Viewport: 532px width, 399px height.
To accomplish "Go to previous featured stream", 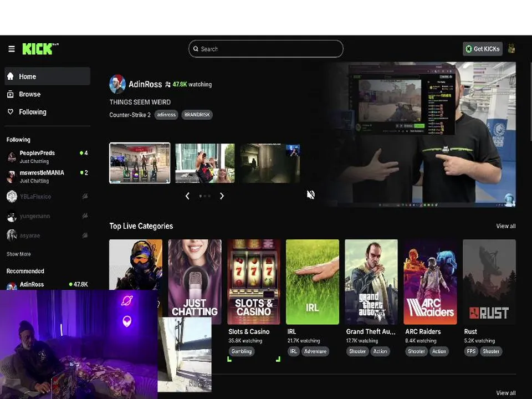I will click(187, 196).
